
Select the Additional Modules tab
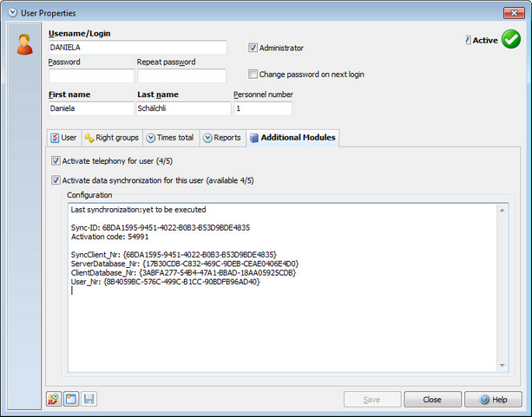pos(292,138)
